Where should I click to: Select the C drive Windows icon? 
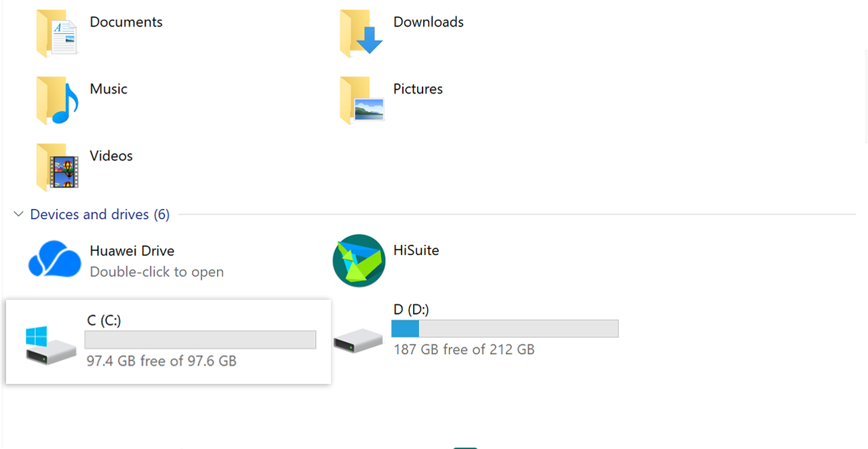tap(50, 345)
